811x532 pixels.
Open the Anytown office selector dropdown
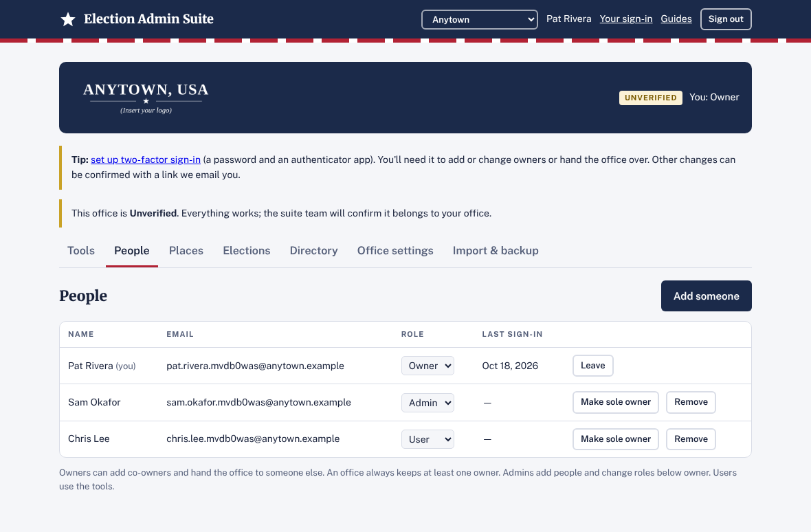[480, 20]
